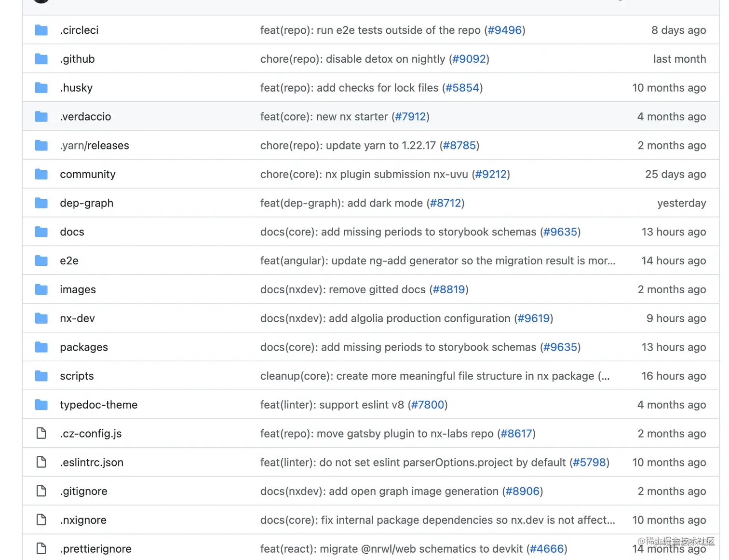Click the packages folder icon
729x560 pixels.
coord(41,347)
